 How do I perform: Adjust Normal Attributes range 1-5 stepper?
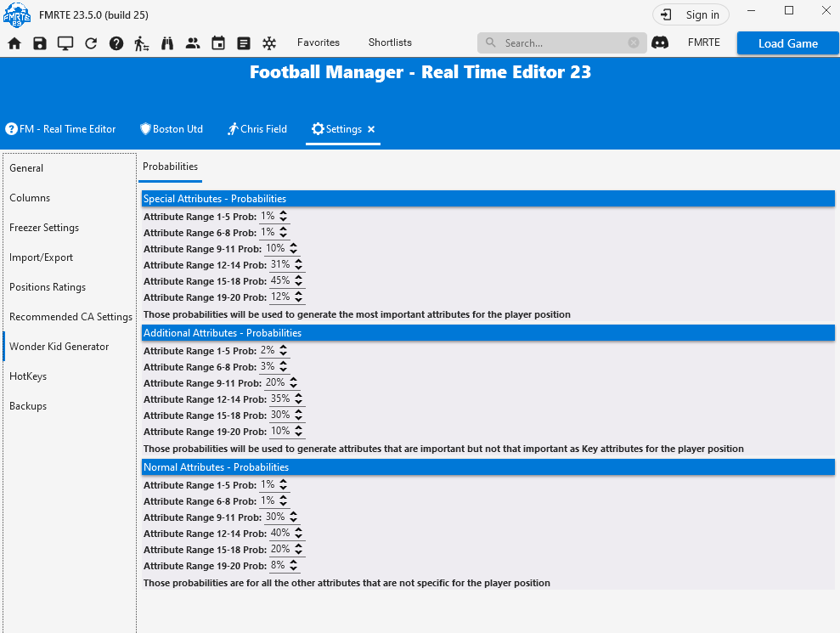pos(284,484)
